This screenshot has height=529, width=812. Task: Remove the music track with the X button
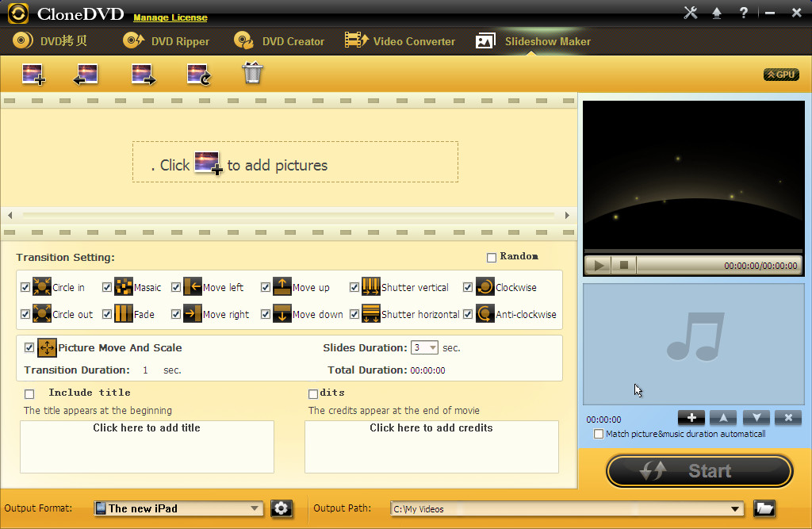788,418
